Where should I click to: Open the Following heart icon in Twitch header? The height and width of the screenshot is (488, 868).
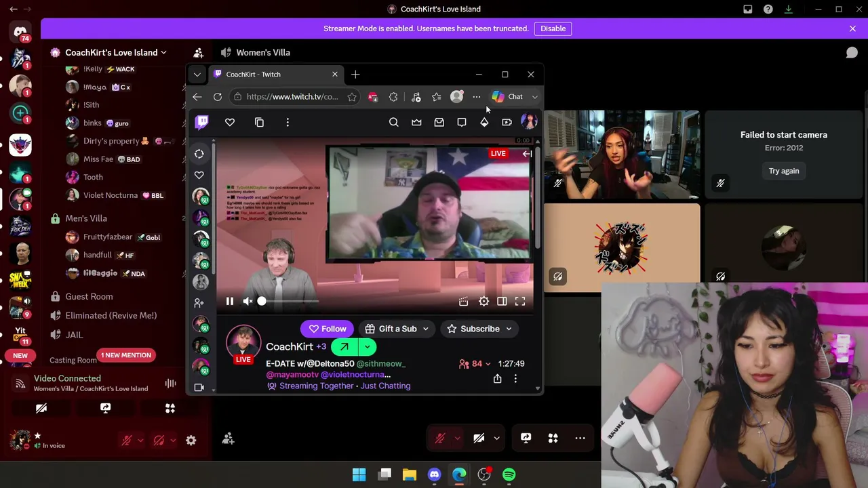230,122
